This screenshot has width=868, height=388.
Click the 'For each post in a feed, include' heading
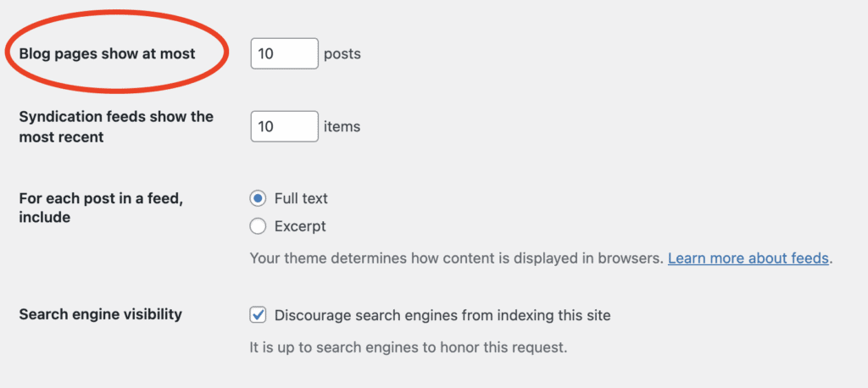pos(102,208)
